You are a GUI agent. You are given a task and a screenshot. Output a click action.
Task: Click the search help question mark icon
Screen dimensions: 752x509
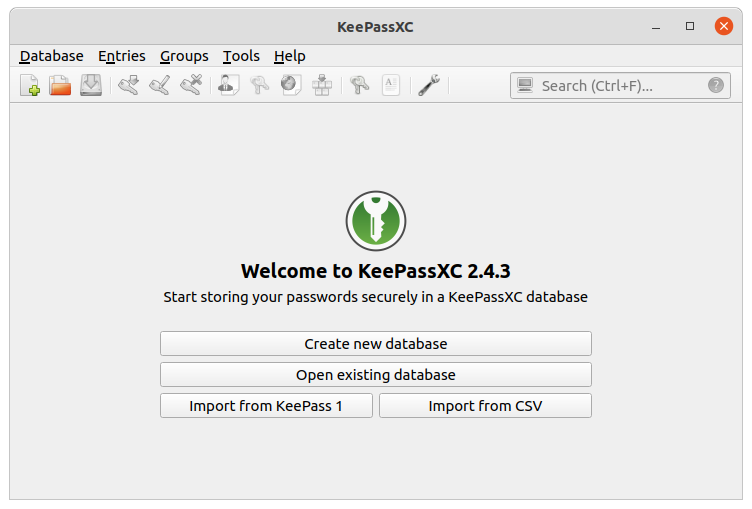[x=716, y=86]
